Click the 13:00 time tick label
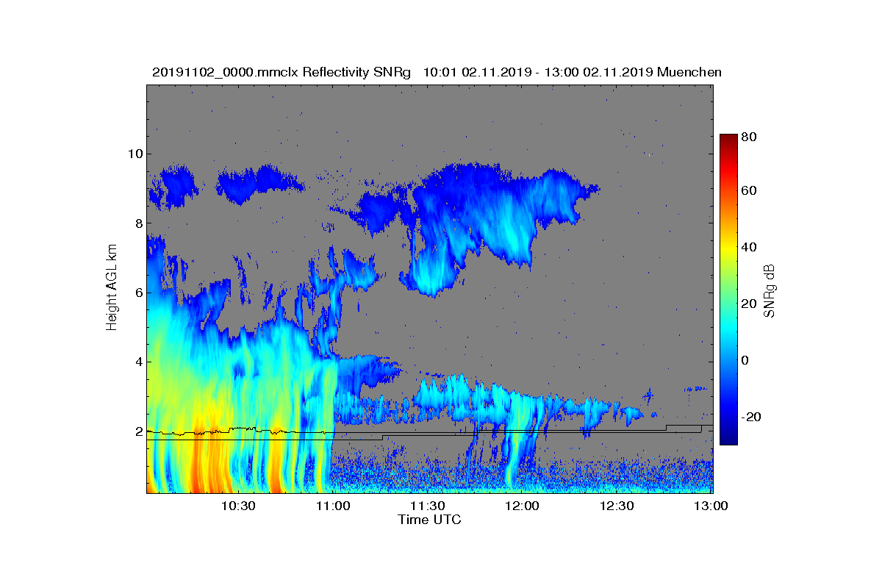 tap(711, 506)
